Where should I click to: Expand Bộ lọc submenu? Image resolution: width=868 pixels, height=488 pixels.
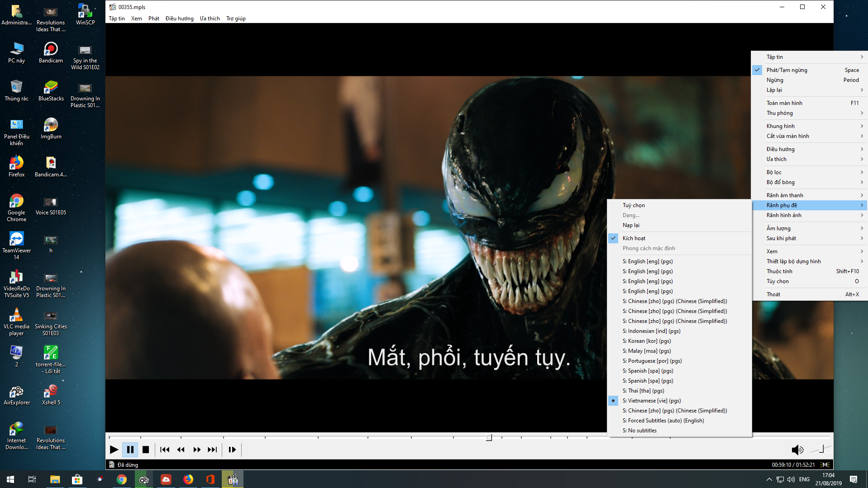coord(810,172)
